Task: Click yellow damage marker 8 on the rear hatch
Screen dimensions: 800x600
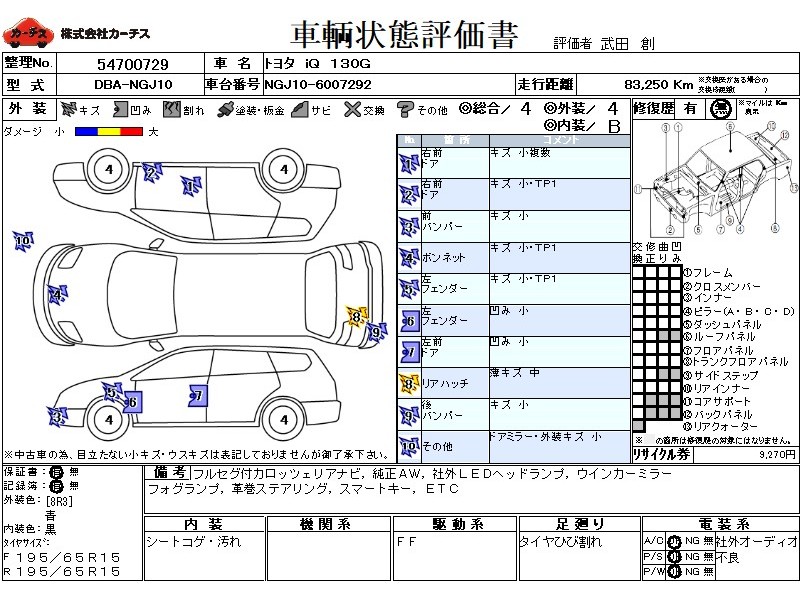Action: click(x=356, y=317)
